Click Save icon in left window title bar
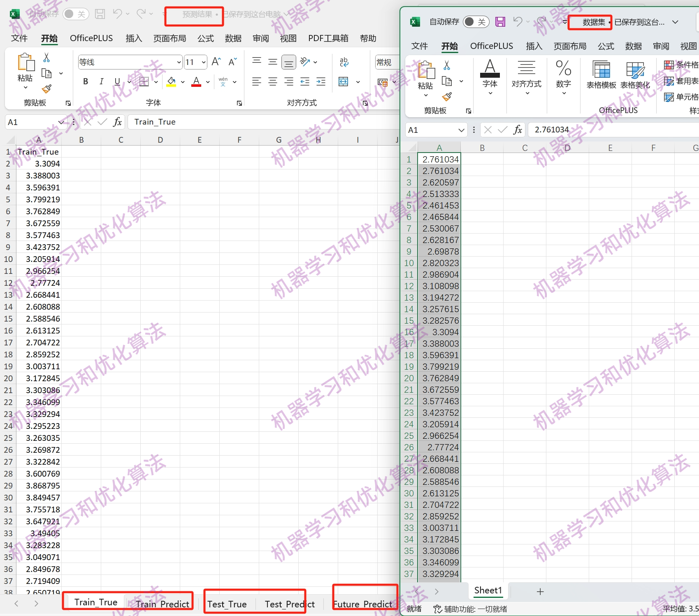The width and height of the screenshot is (699, 616). [x=100, y=14]
